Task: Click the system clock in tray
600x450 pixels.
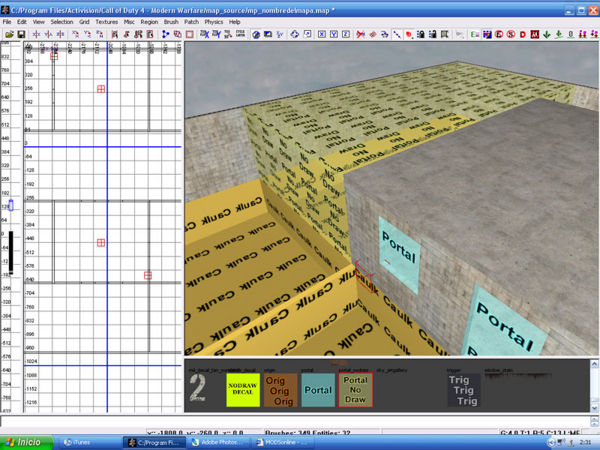Action: pyautogui.click(x=585, y=442)
